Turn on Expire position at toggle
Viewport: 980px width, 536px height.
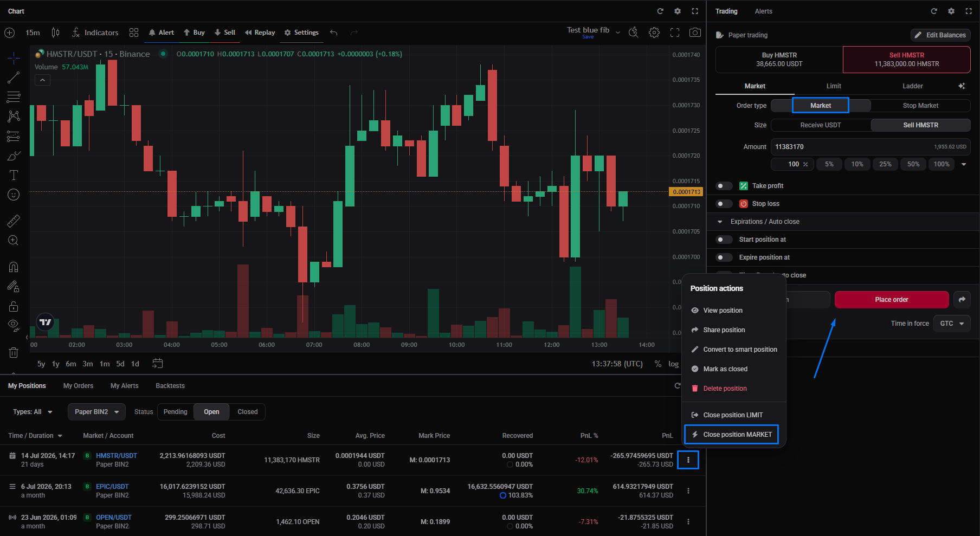click(724, 257)
